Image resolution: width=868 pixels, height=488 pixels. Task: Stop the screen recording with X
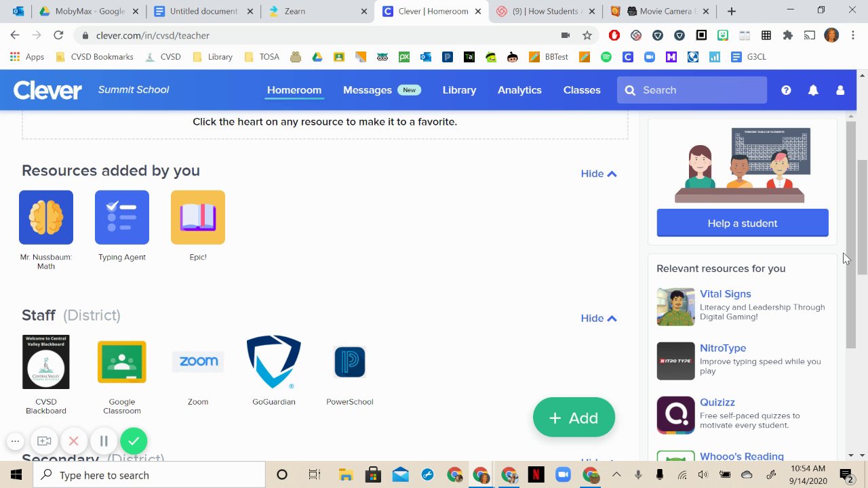74,441
